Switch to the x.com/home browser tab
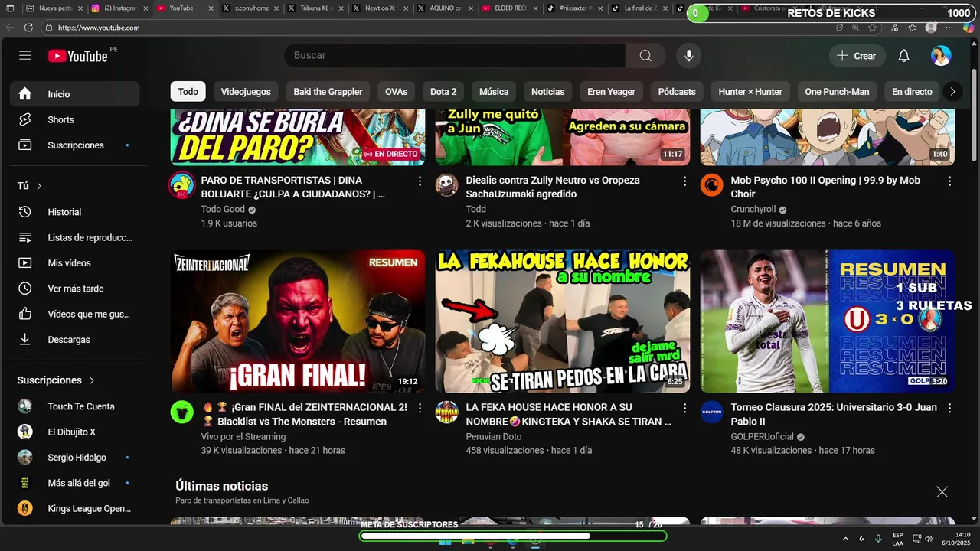The height and width of the screenshot is (551, 980). click(249, 8)
